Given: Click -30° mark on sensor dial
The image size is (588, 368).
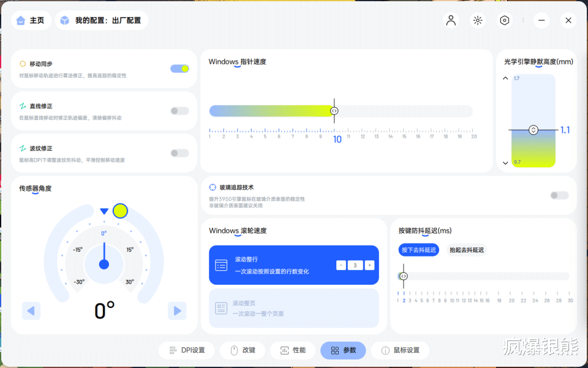Looking at the screenshot, I should point(79,282).
